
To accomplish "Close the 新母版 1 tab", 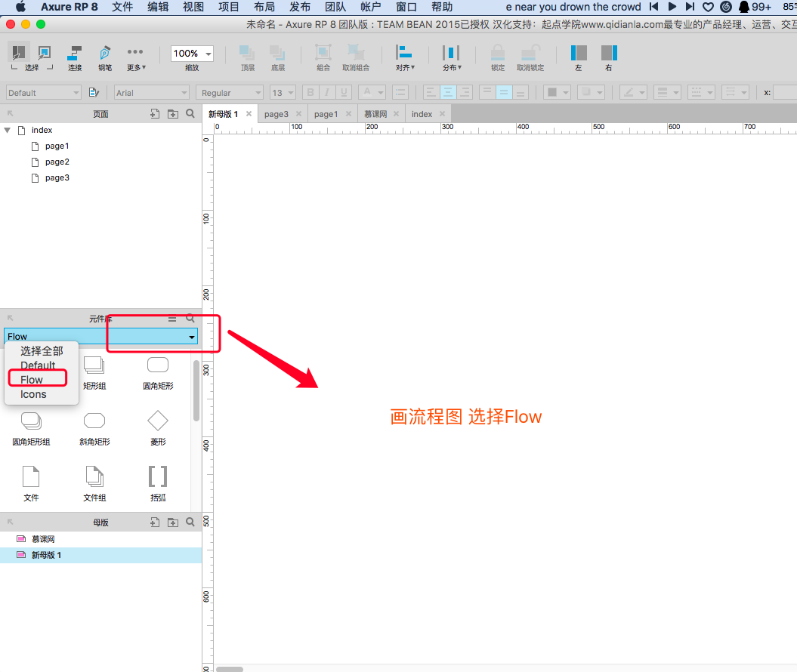I will pos(249,114).
